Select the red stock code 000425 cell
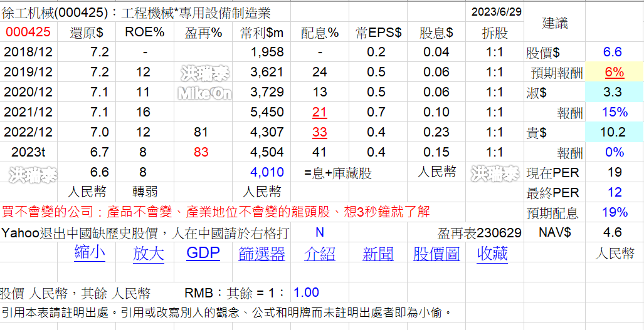The height and width of the screenshot is (330, 644). [x=28, y=33]
